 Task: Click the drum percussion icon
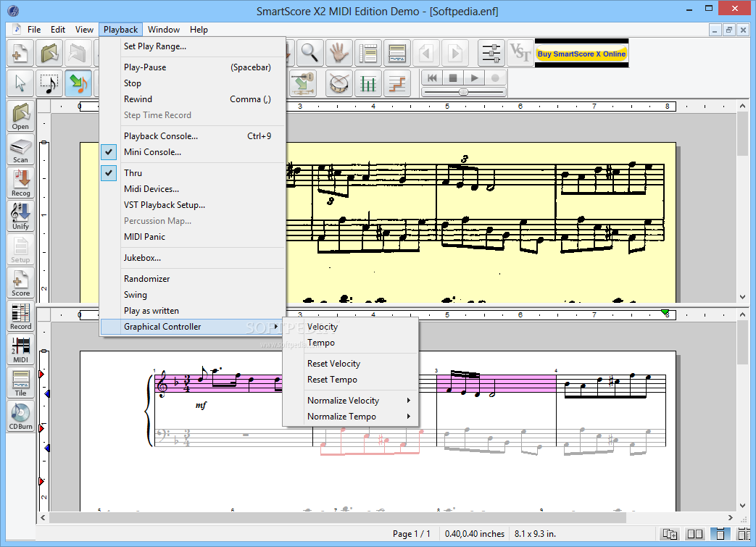(x=339, y=83)
